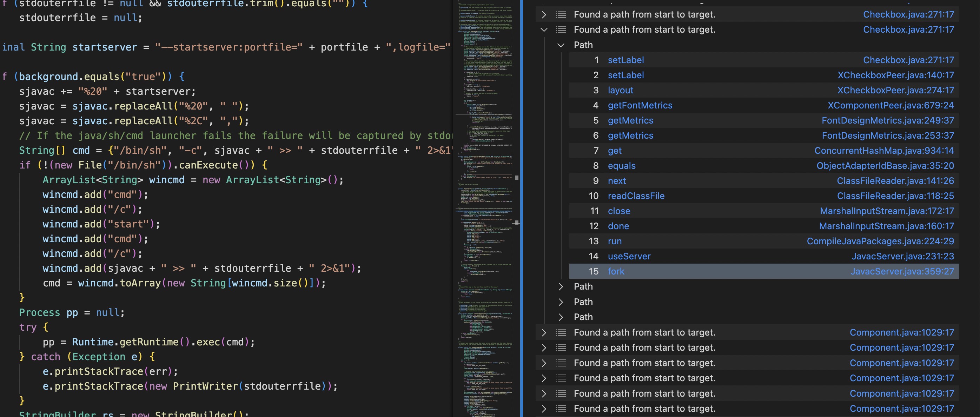Image resolution: width=980 pixels, height=417 pixels.
Task: Click the list icon of the topmost Component.java result
Action: coord(561,332)
